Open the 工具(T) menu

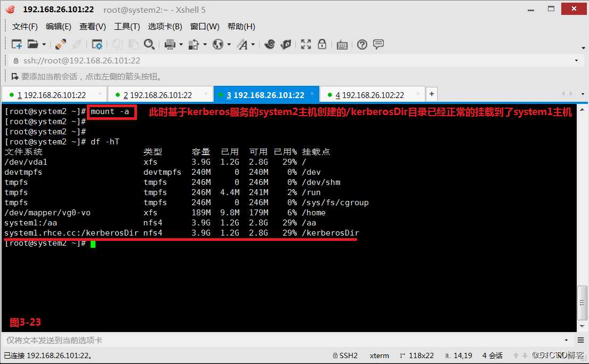pos(127,26)
